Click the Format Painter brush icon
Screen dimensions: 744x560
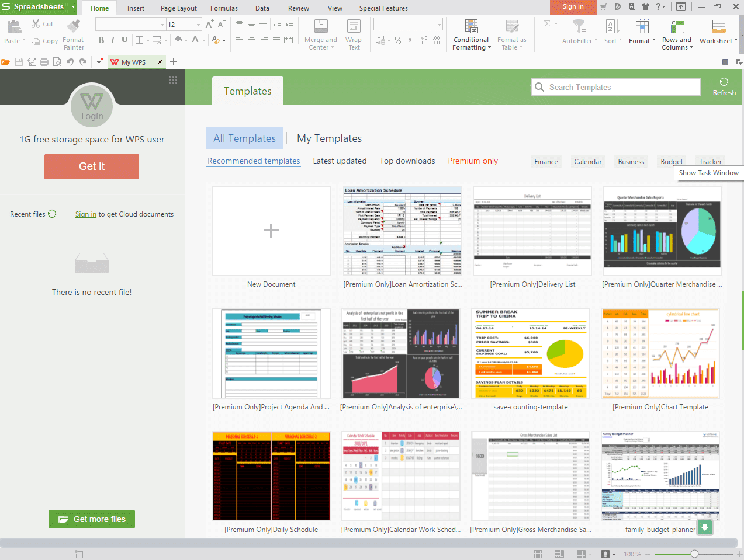point(74,26)
